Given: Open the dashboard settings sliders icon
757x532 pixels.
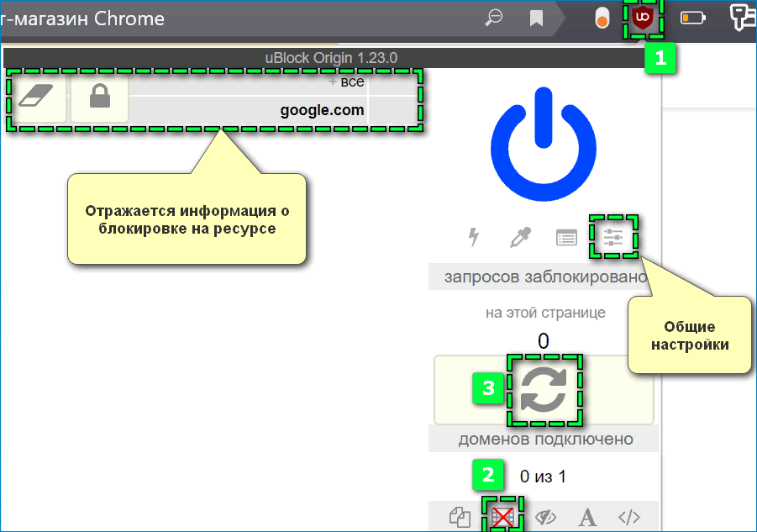Looking at the screenshot, I should pyautogui.click(x=614, y=238).
